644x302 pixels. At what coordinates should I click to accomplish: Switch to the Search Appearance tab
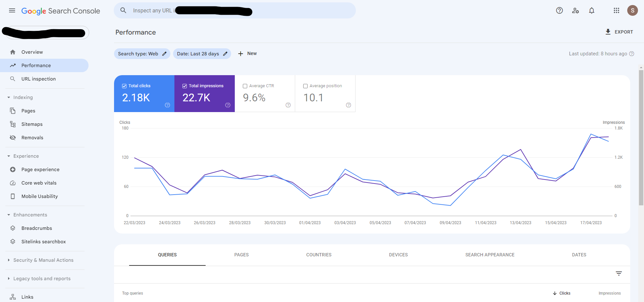(x=490, y=255)
